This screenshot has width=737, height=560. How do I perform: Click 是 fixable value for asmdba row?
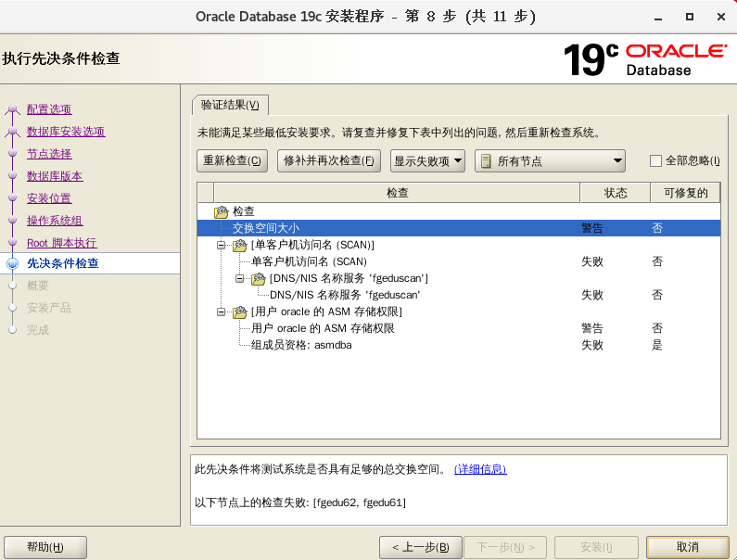tap(657, 345)
